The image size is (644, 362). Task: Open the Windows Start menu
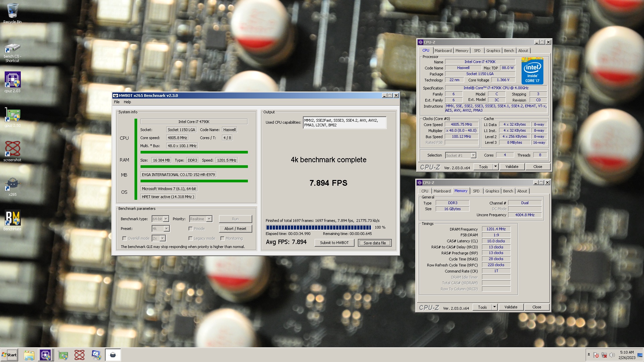(9, 355)
